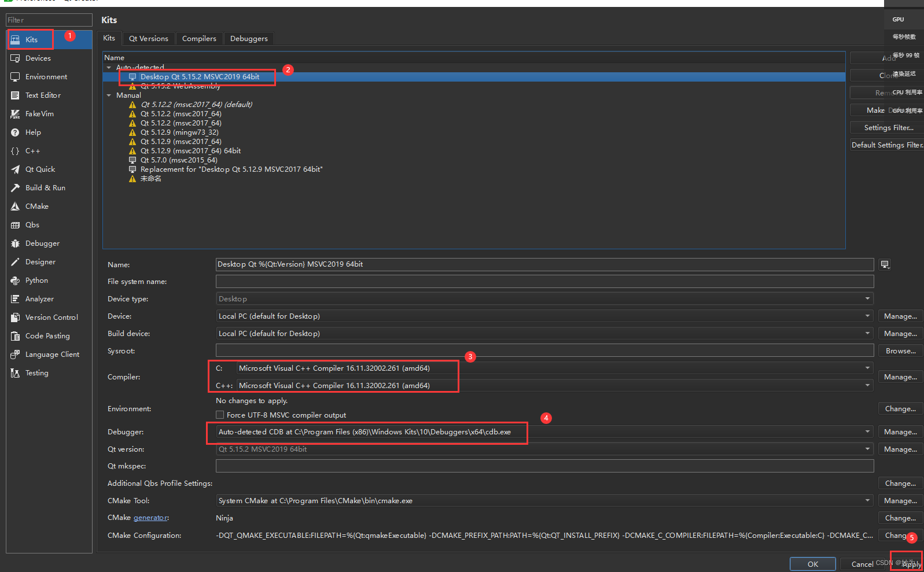This screenshot has width=924, height=572.
Task: Click monitor icon of Qt 5.7.0 (msvc2015_64) kit
Action: [132, 160]
